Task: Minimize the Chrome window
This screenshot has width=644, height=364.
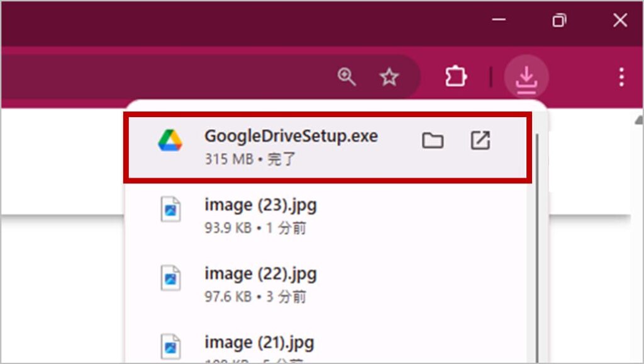Action: [499, 20]
